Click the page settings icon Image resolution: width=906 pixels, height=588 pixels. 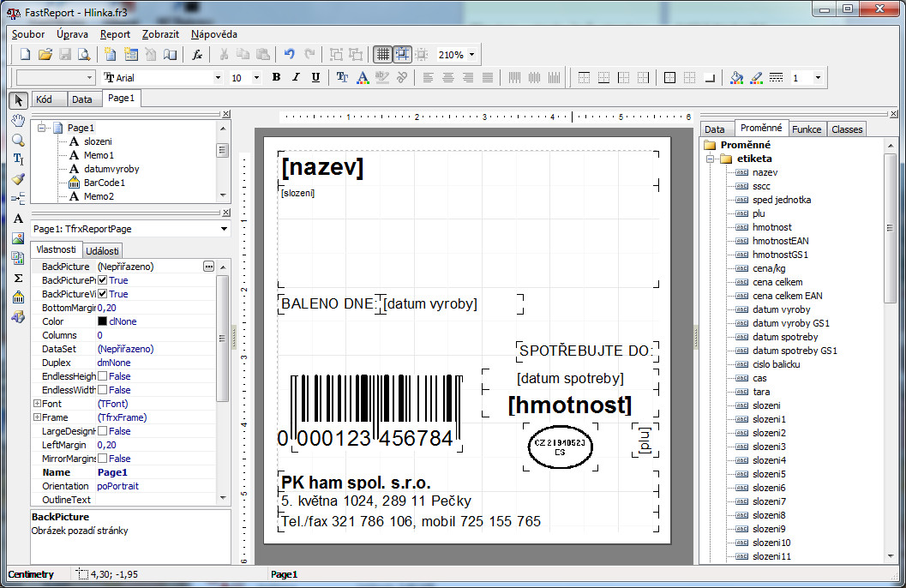(170, 54)
